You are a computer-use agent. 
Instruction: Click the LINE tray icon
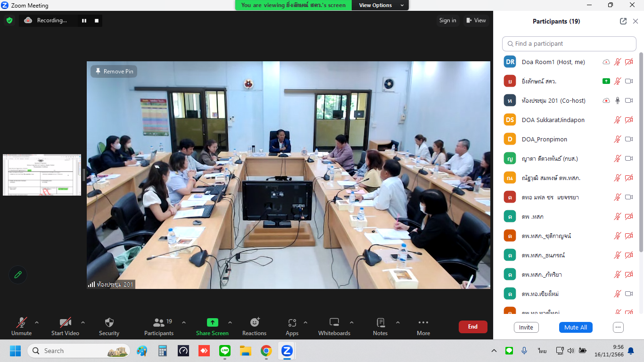tap(509, 351)
